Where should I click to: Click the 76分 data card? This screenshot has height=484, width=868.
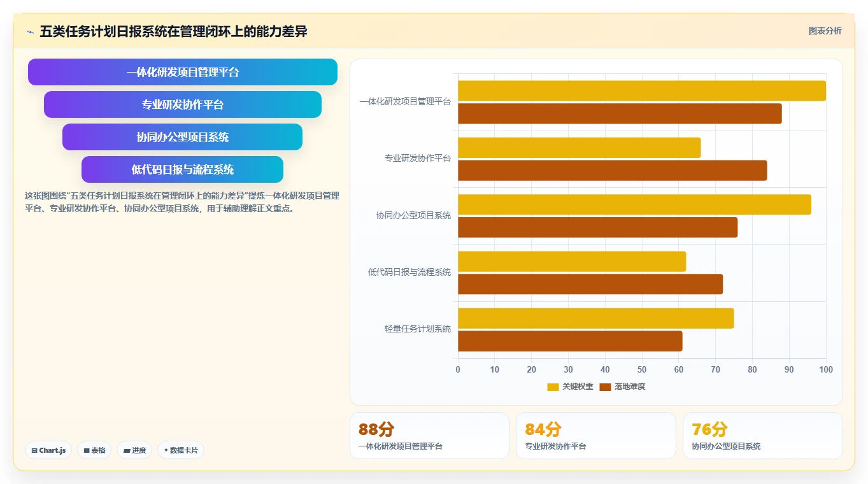coord(763,436)
